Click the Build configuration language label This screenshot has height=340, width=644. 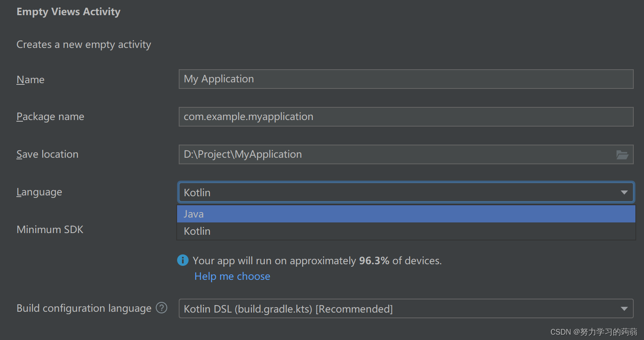[84, 308]
